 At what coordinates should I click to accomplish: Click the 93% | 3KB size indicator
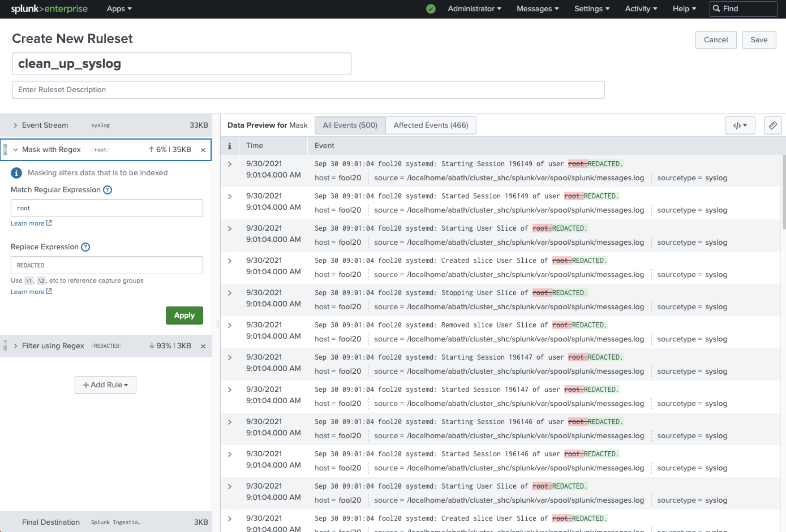pyautogui.click(x=170, y=346)
